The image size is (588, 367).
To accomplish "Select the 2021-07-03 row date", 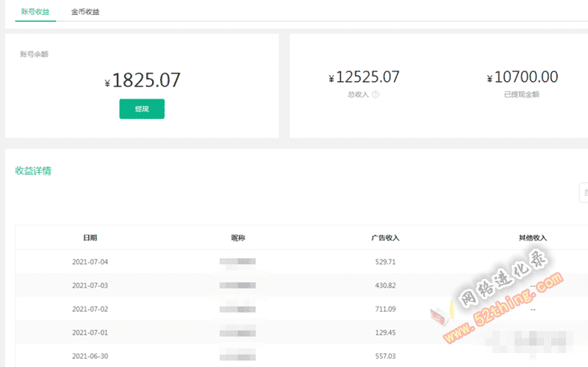I will coord(90,285).
